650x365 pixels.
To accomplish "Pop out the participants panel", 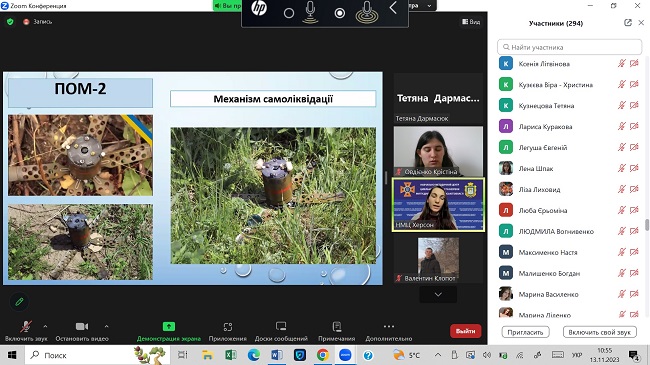I will tap(628, 23).
